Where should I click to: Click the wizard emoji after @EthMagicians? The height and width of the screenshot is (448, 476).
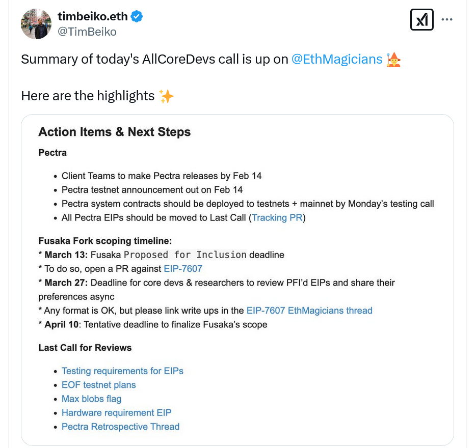pos(394,60)
